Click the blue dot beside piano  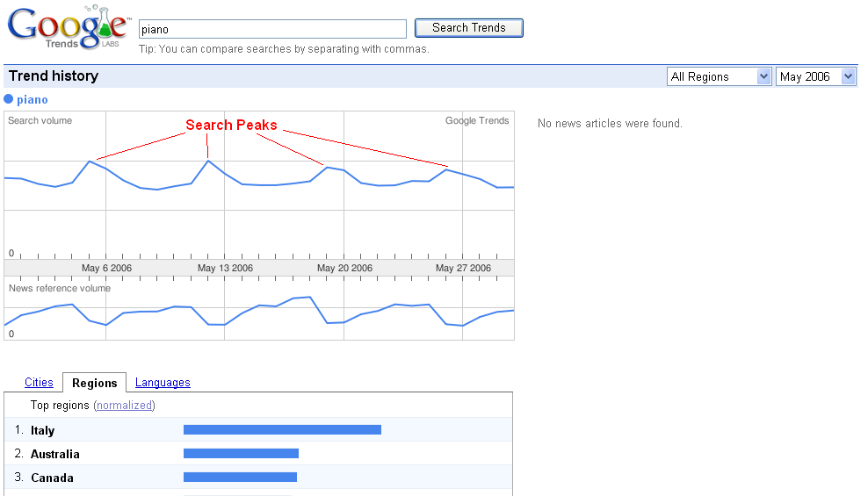point(9,99)
